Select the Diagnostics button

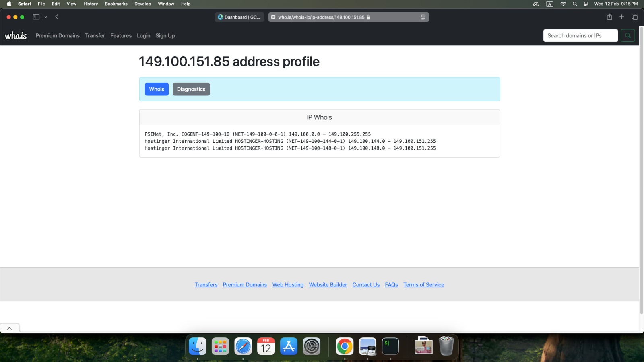[191, 89]
